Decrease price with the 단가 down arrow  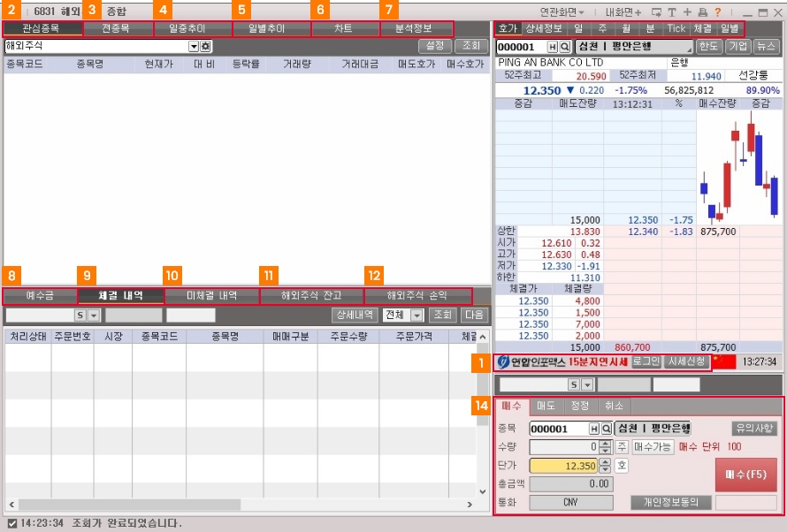[x=606, y=469]
